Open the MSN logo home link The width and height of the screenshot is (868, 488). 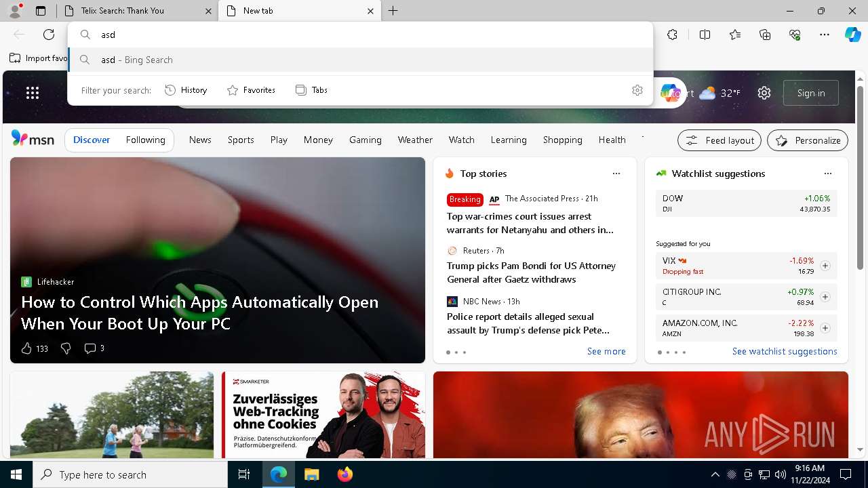point(33,139)
